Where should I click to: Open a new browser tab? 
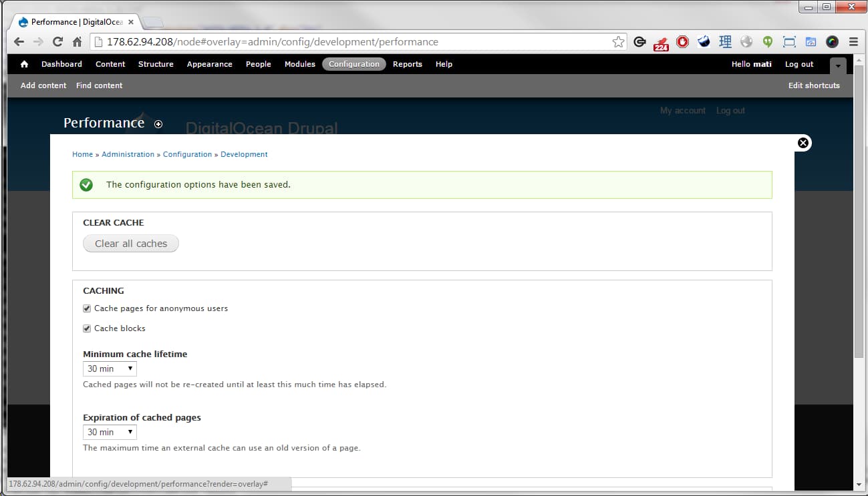pos(153,23)
